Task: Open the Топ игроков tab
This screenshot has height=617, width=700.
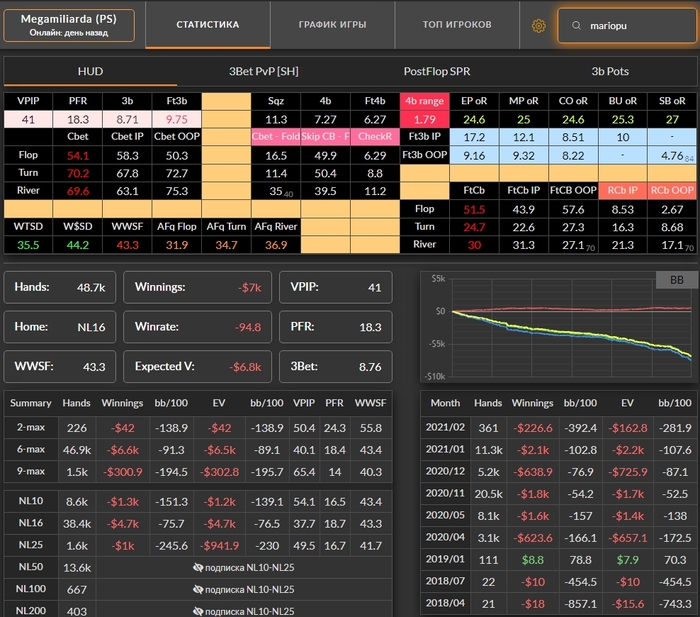Action: tap(457, 25)
